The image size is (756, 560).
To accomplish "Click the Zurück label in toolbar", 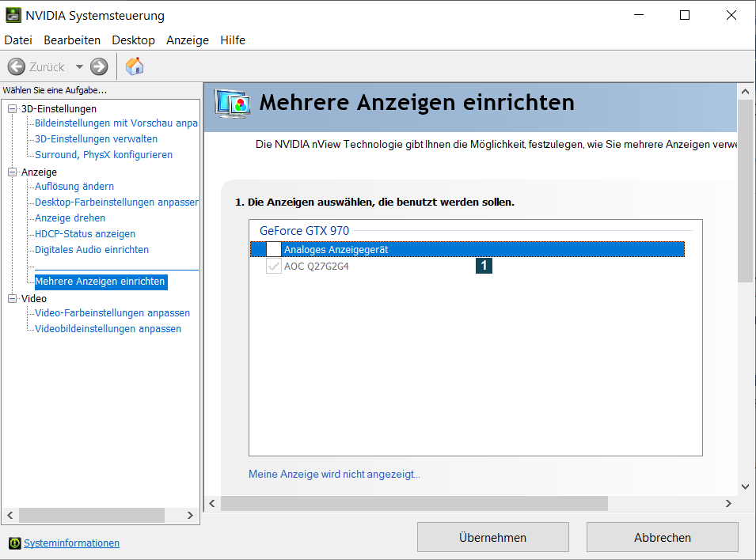I will click(x=47, y=67).
